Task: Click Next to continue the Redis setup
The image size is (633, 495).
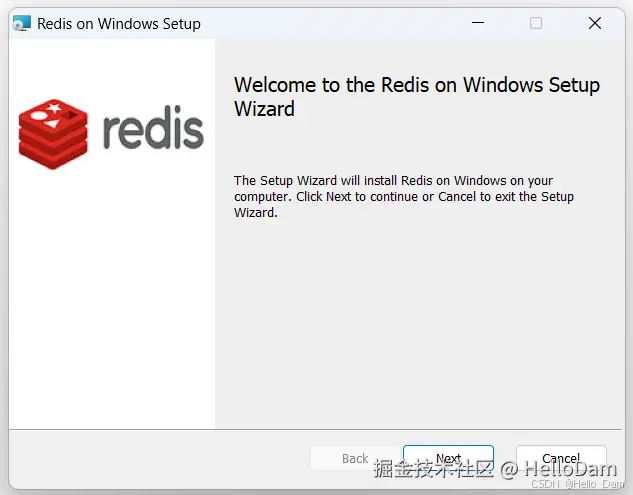Action: click(x=448, y=458)
